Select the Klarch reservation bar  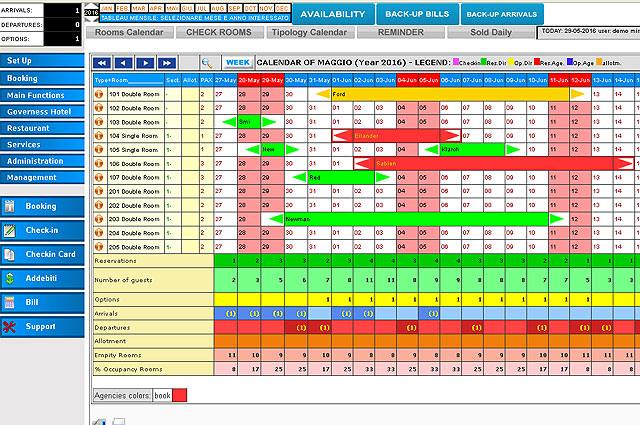(472, 150)
